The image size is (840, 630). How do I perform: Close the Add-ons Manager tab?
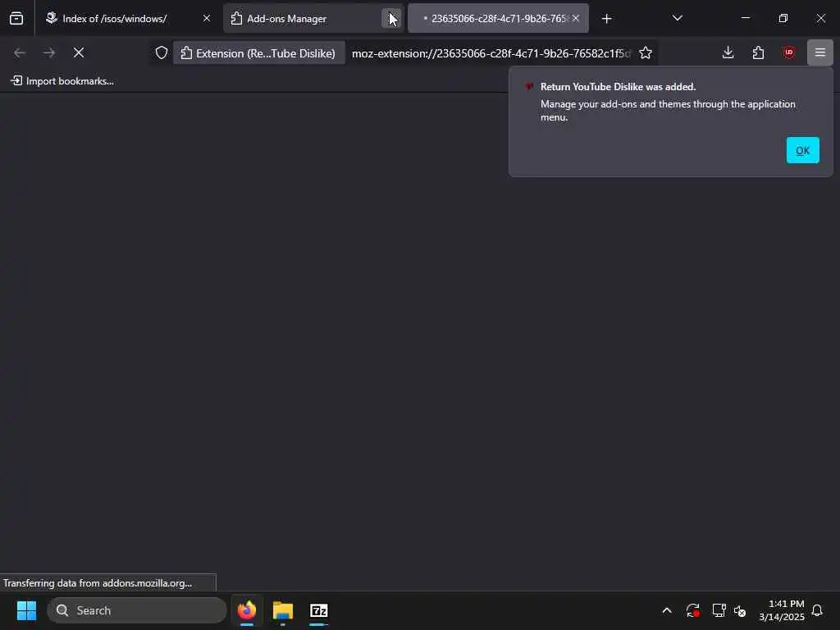(391, 19)
